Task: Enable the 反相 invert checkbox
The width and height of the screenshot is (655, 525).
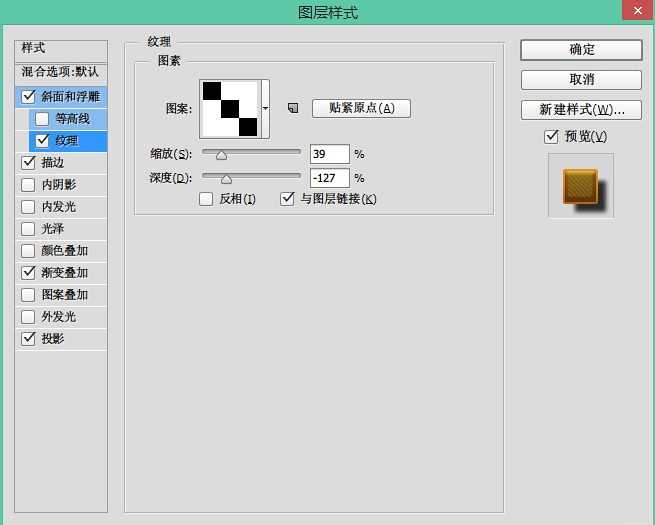Action: pos(206,199)
